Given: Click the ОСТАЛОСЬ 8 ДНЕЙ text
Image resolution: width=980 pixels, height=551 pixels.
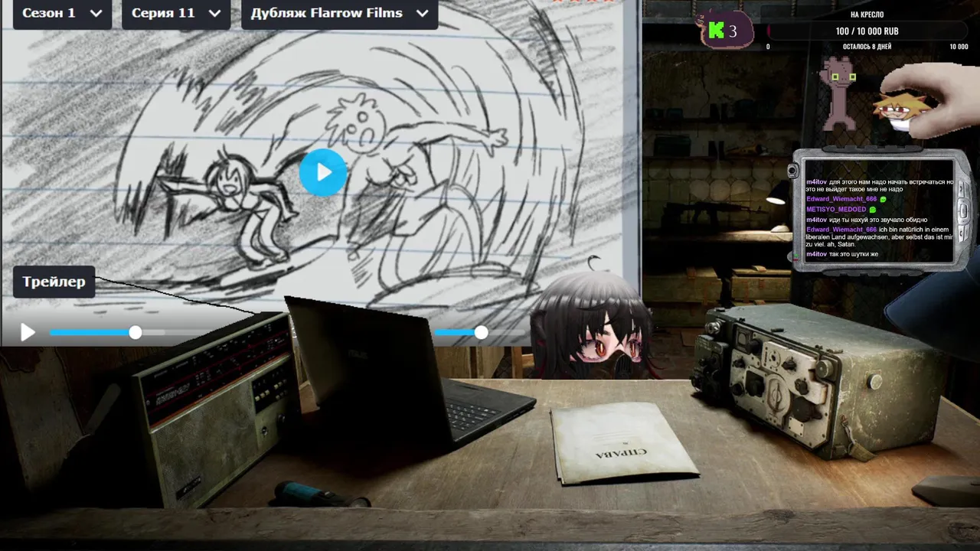Looking at the screenshot, I should [867, 47].
